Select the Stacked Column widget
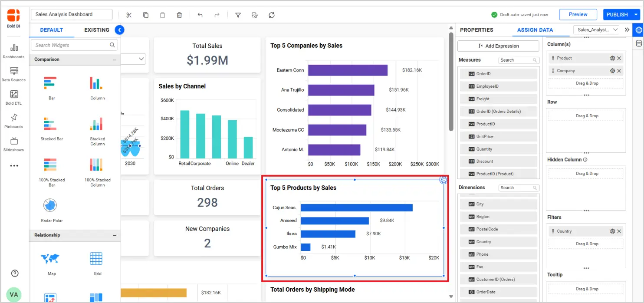 pos(97,131)
